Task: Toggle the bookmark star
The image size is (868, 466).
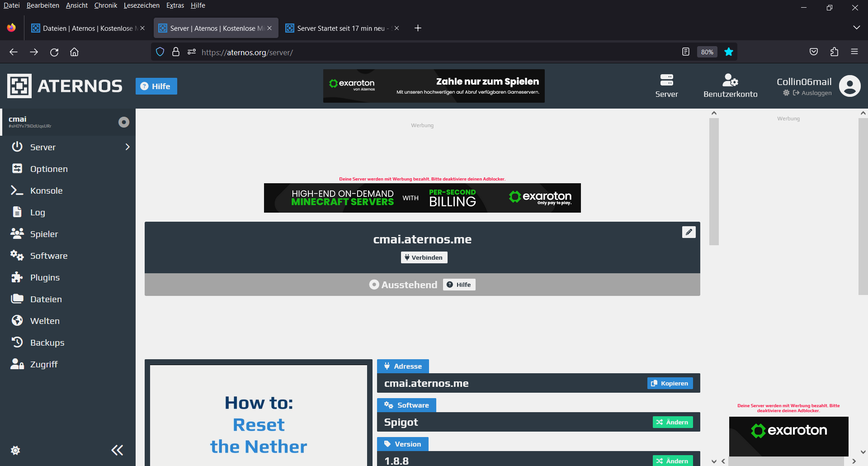Action: click(x=729, y=52)
